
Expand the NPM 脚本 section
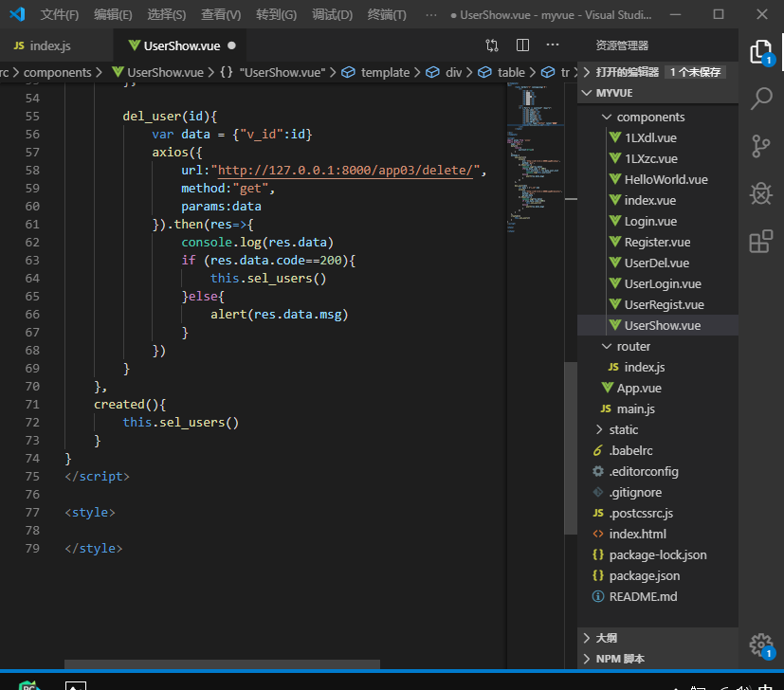click(620, 659)
